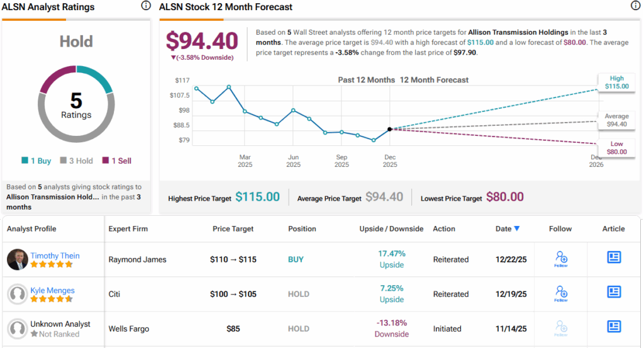Click Timothy Thein's profile photo
Image resolution: width=644 pixels, height=348 pixels.
coord(17,259)
